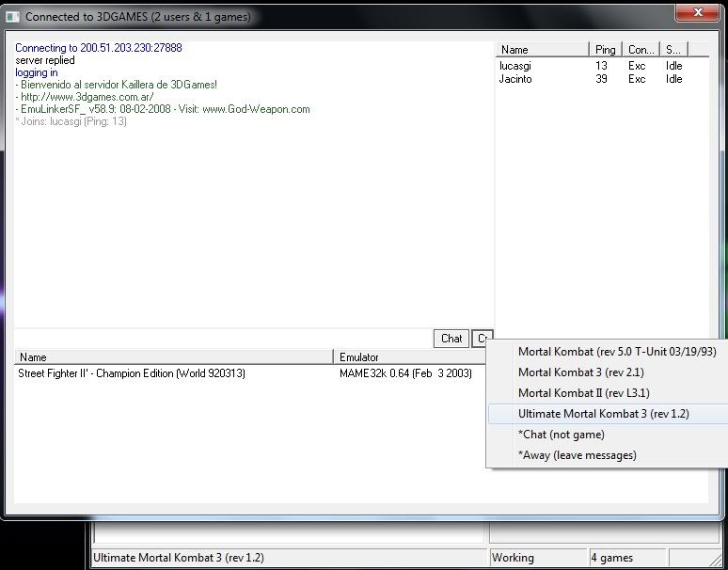Click the Working status in background window
The width and height of the screenshot is (728, 570).
pos(513,558)
